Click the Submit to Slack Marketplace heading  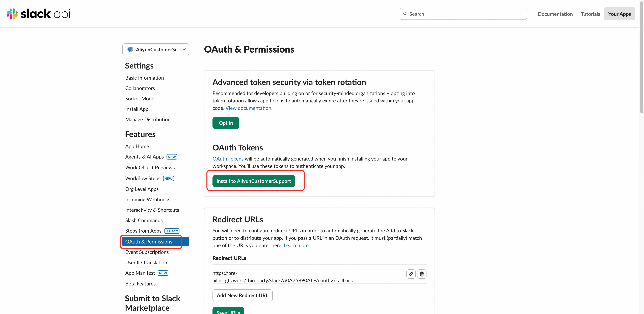152,303
